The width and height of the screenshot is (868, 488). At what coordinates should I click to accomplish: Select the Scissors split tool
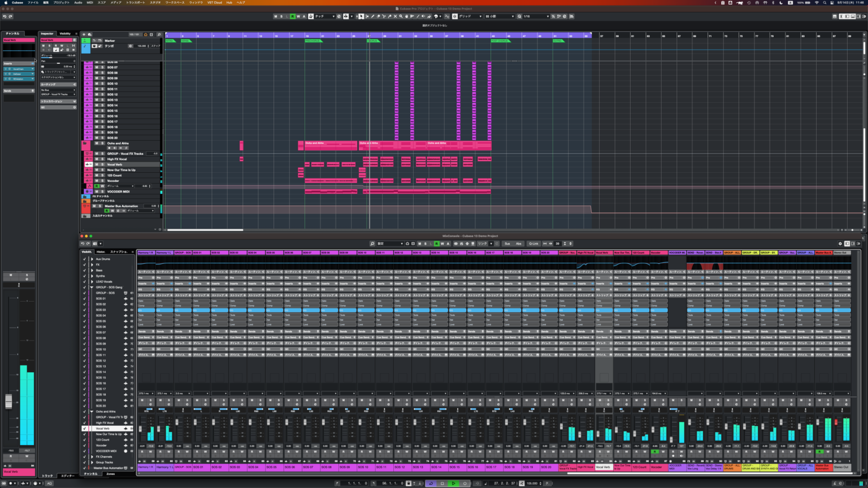tap(384, 17)
